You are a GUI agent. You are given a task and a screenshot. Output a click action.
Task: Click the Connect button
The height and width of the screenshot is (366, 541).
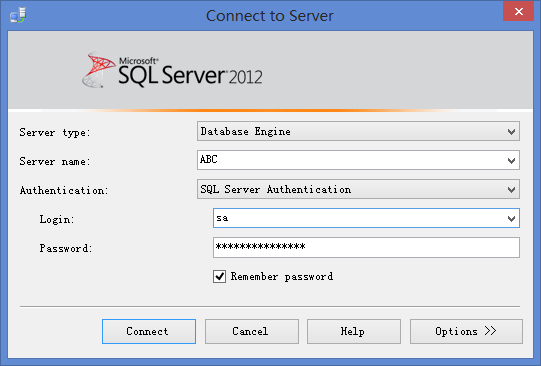pos(149,332)
